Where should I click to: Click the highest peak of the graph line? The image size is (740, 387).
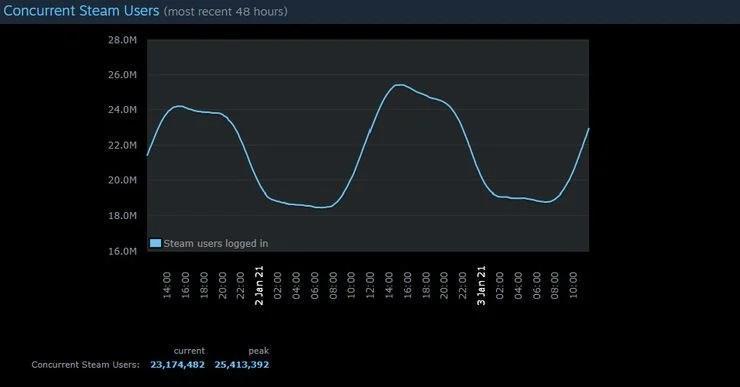click(399, 85)
